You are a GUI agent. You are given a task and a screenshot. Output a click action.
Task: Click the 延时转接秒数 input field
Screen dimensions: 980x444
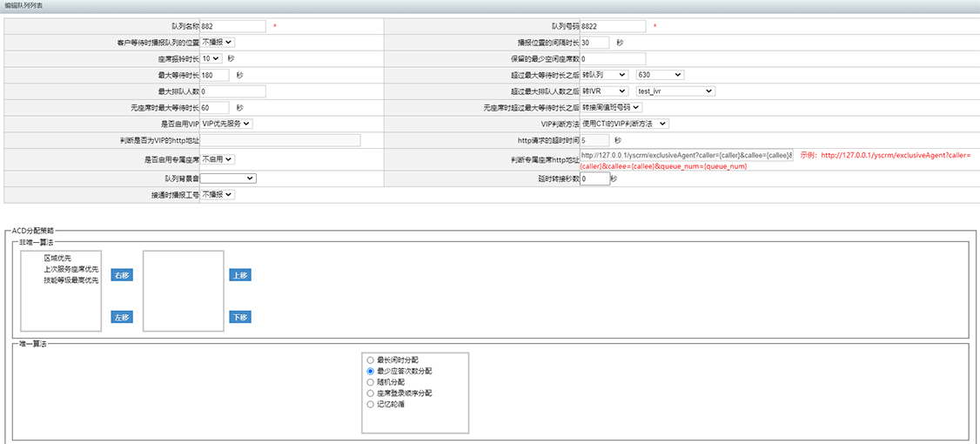click(594, 178)
